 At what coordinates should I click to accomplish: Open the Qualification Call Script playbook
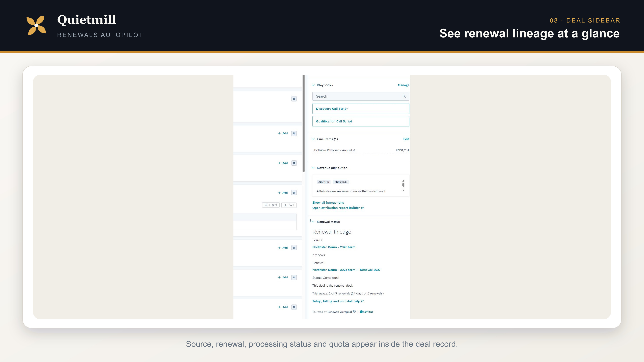[x=361, y=121]
